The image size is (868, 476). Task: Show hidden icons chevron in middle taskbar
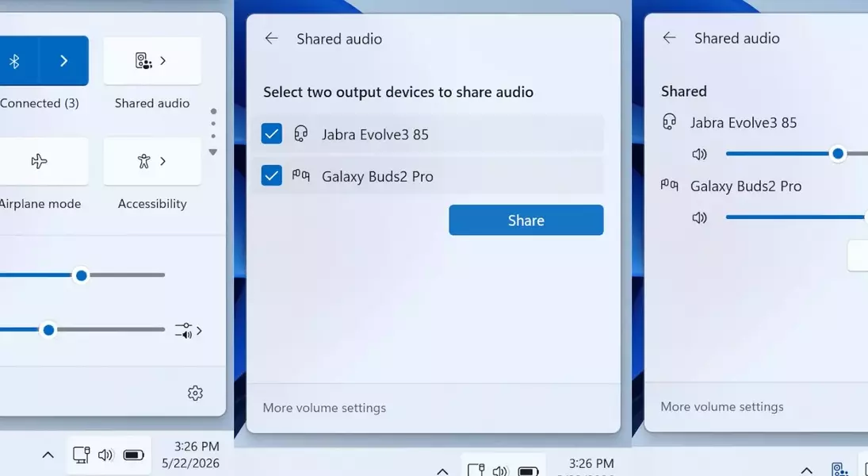(442, 471)
